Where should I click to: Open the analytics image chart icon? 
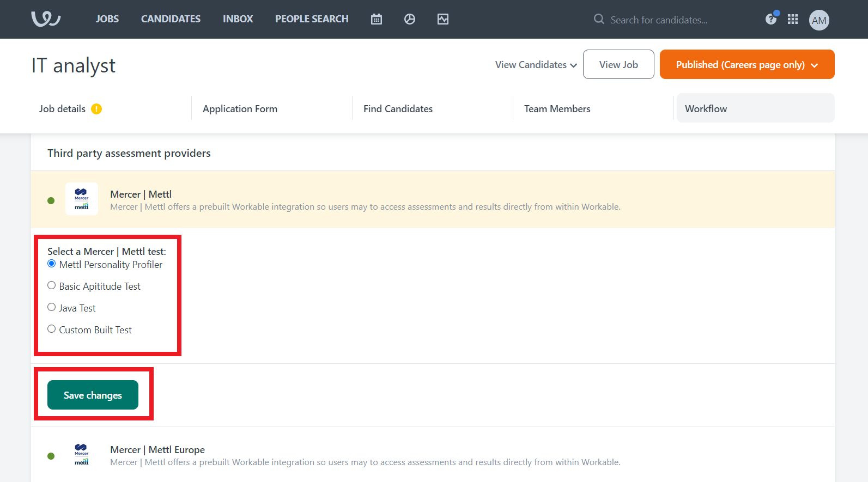point(443,19)
